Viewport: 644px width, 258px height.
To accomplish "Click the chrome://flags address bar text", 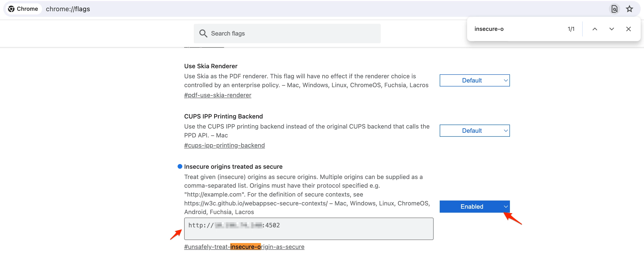I will [x=68, y=9].
